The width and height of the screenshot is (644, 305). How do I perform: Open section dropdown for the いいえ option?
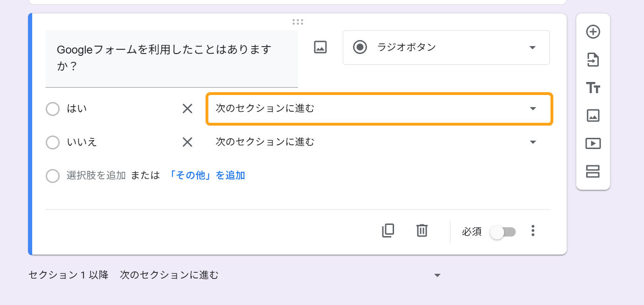coord(379,142)
